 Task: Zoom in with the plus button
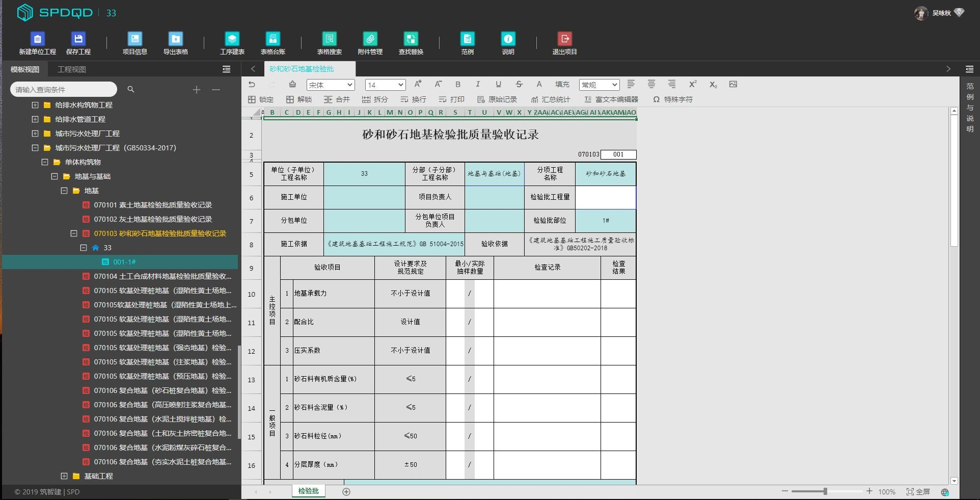tap(869, 491)
